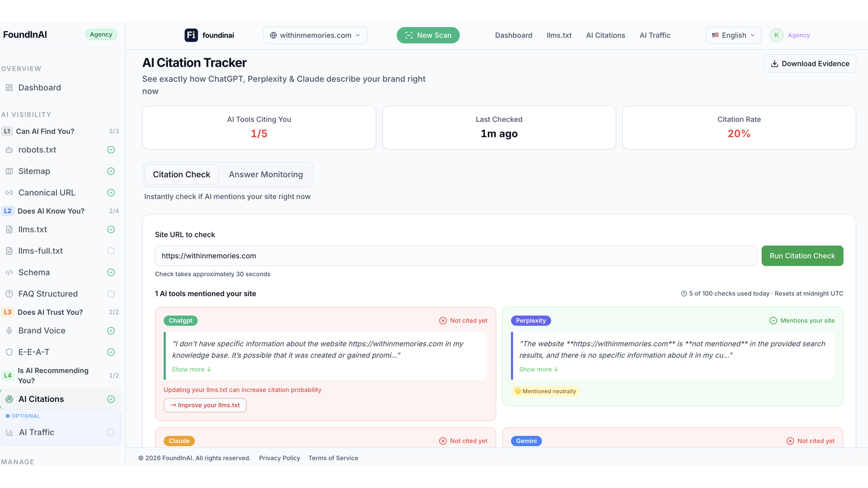This screenshot has height=488, width=868.
Task: Click the Brand Voice microphone icon
Action: [x=9, y=331]
